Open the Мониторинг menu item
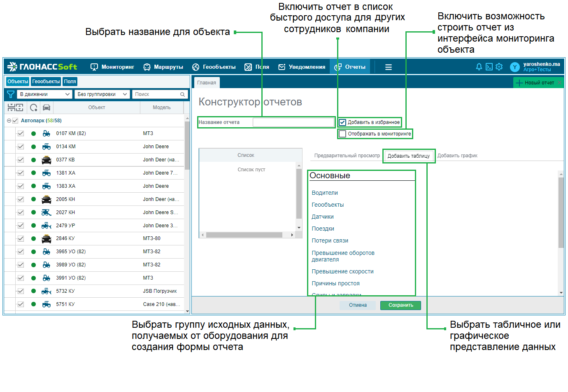The height and width of the screenshot is (392, 568). [112, 67]
